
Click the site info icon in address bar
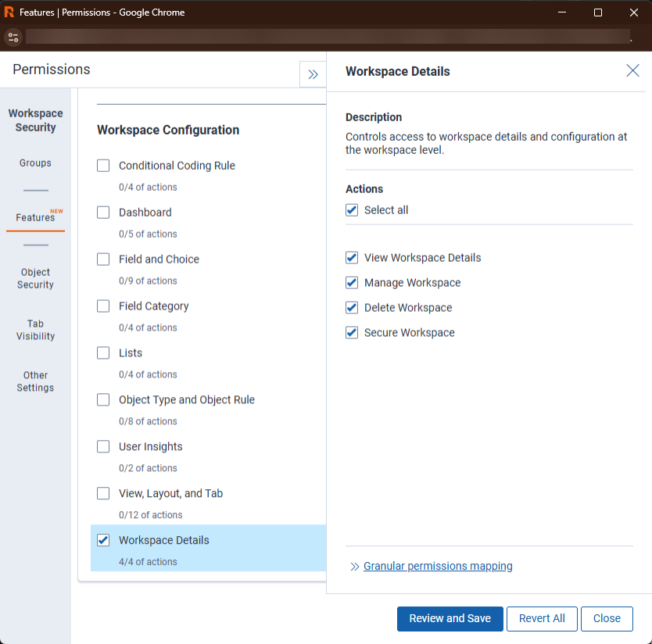point(13,38)
